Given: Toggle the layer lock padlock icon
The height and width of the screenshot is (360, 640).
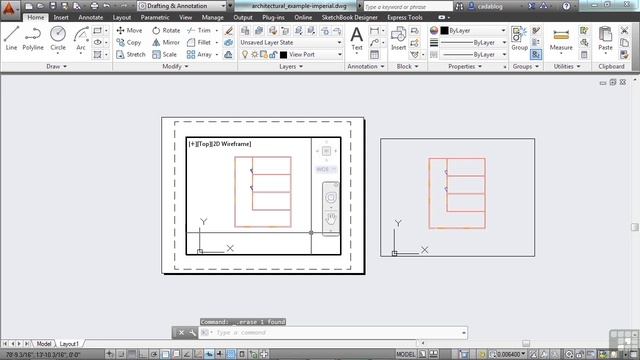Looking at the screenshot, I should (x=273, y=54).
